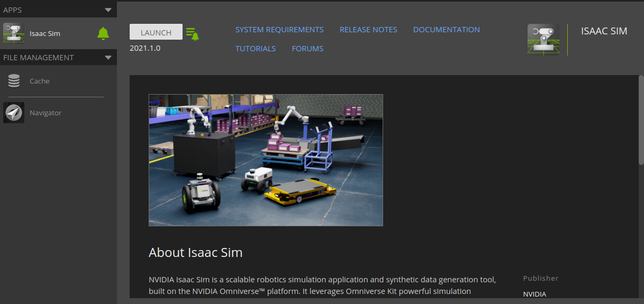Open the RELEASE NOTES link
The image size is (644, 304).
[x=368, y=30]
